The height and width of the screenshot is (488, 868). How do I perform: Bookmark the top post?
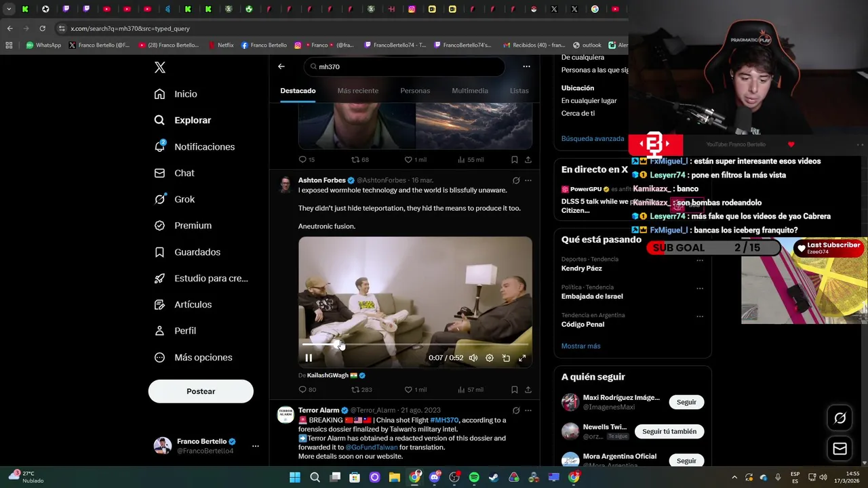point(515,160)
